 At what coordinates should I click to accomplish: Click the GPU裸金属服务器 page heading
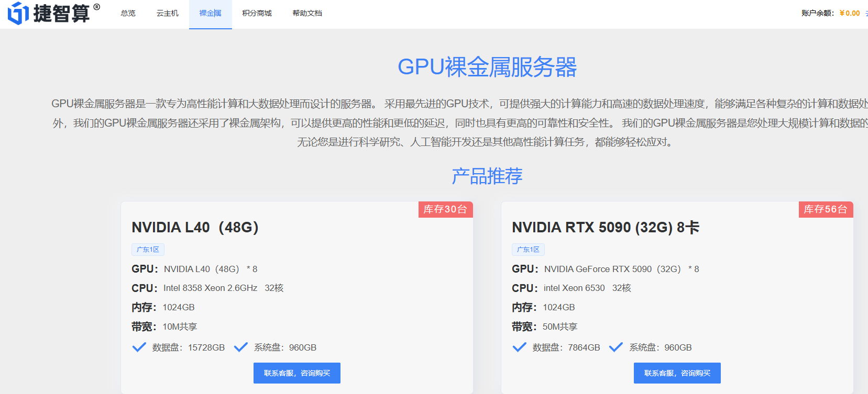pos(487,67)
